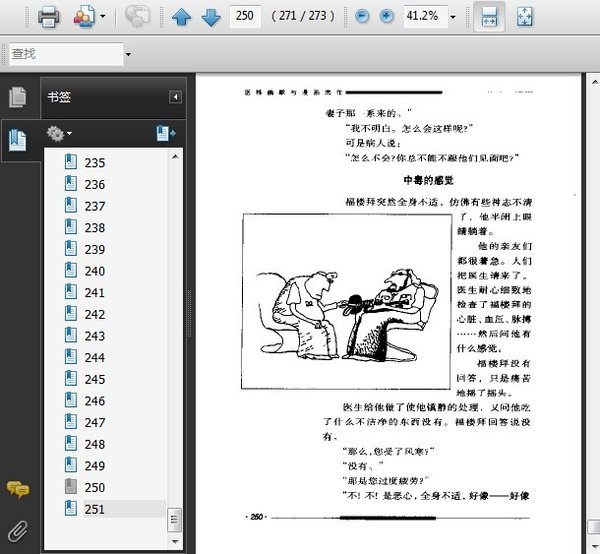
Task: Go to next page with down arrow
Action: [x=211, y=17]
